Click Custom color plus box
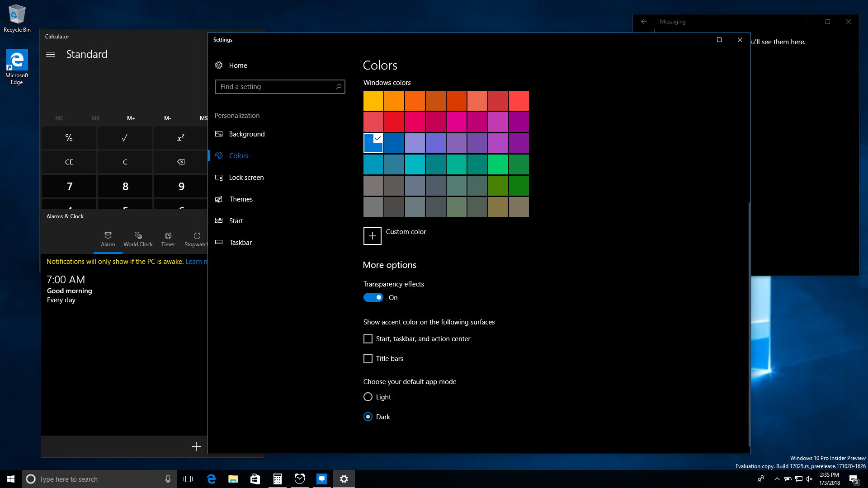This screenshot has width=868, height=488. pyautogui.click(x=372, y=236)
